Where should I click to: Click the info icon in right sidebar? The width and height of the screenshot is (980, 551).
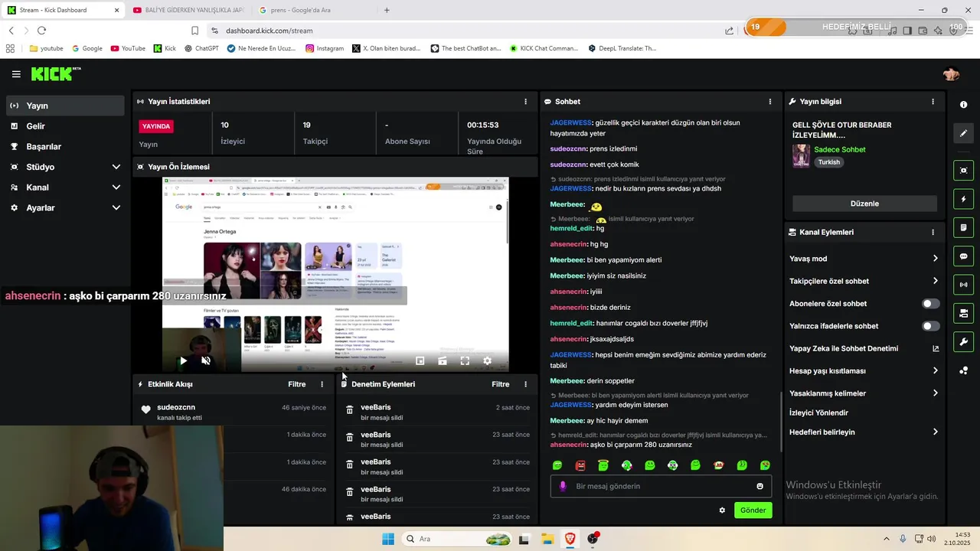[x=963, y=105]
